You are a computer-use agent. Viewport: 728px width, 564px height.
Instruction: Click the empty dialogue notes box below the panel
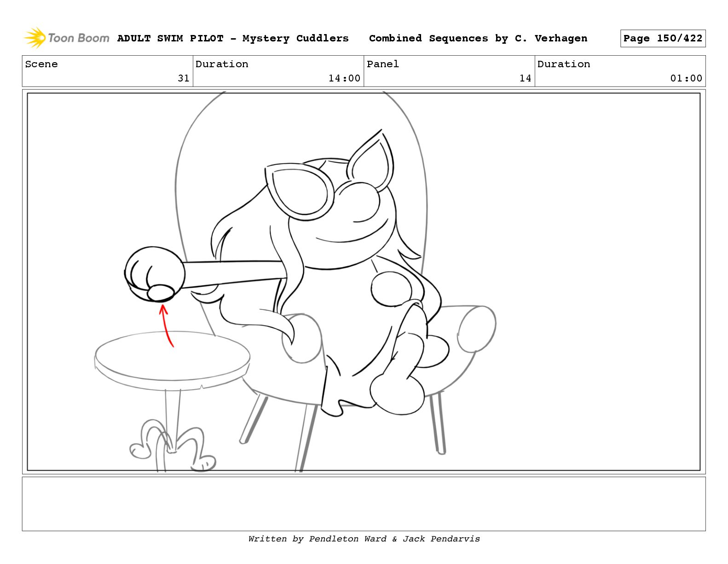coord(364,504)
